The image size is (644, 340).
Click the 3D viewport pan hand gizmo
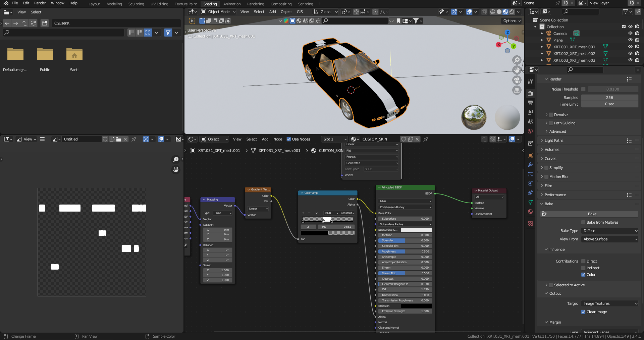pyautogui.click(x=517, y=70)
